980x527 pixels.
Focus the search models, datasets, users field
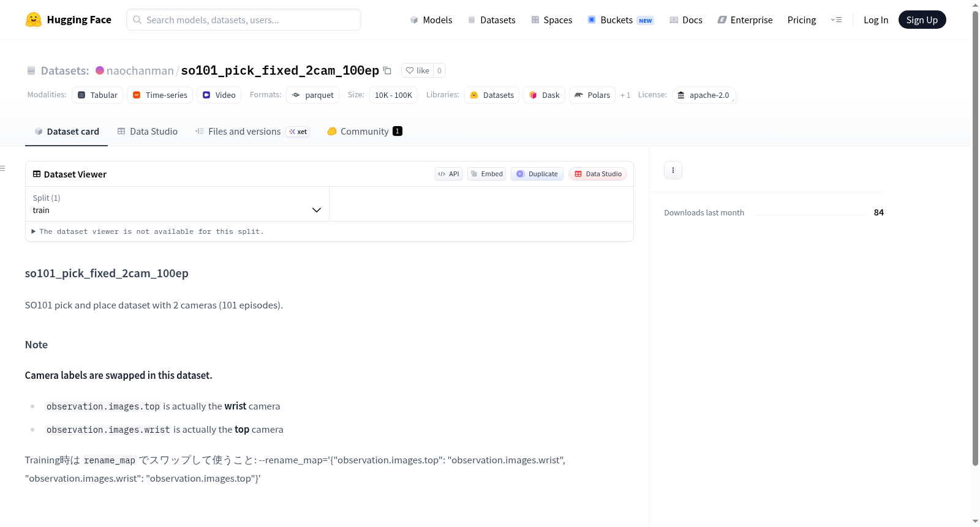pos(244,20)
